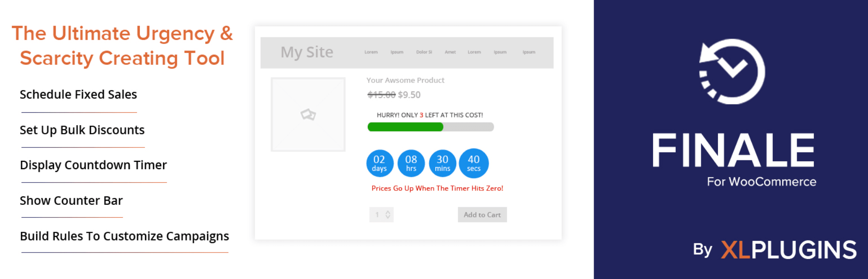Select the 08 hrs countdown circle
The image size is (868, 279).
pyautogui.click(x=411, y=163)
